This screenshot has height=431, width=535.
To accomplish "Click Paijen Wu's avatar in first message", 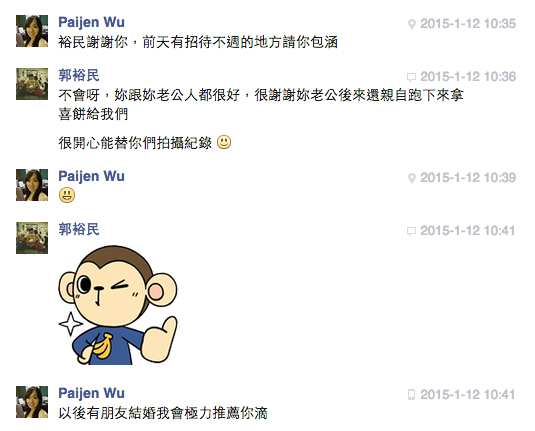I will tap(32, 31).
